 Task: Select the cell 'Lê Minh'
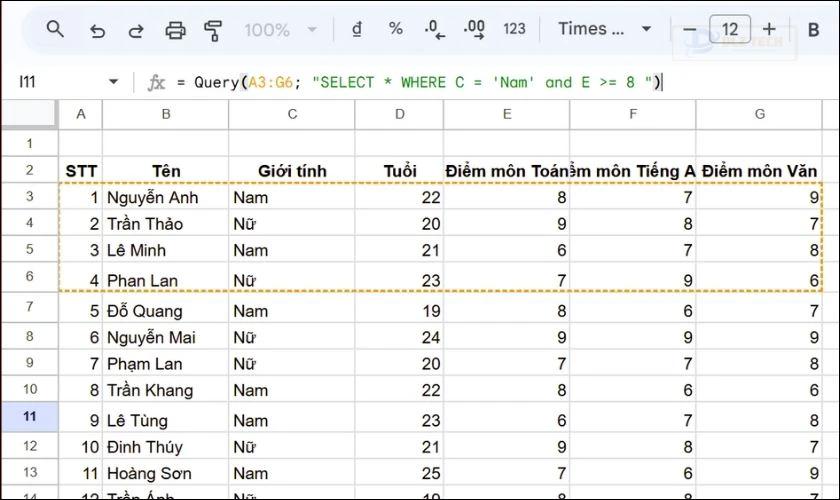point(166,250)
